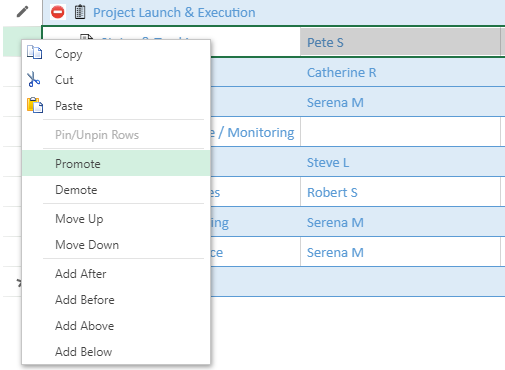This screenshot has width=505, height=370.
Task: Click the red stop status icon
Action: point(58,12)
